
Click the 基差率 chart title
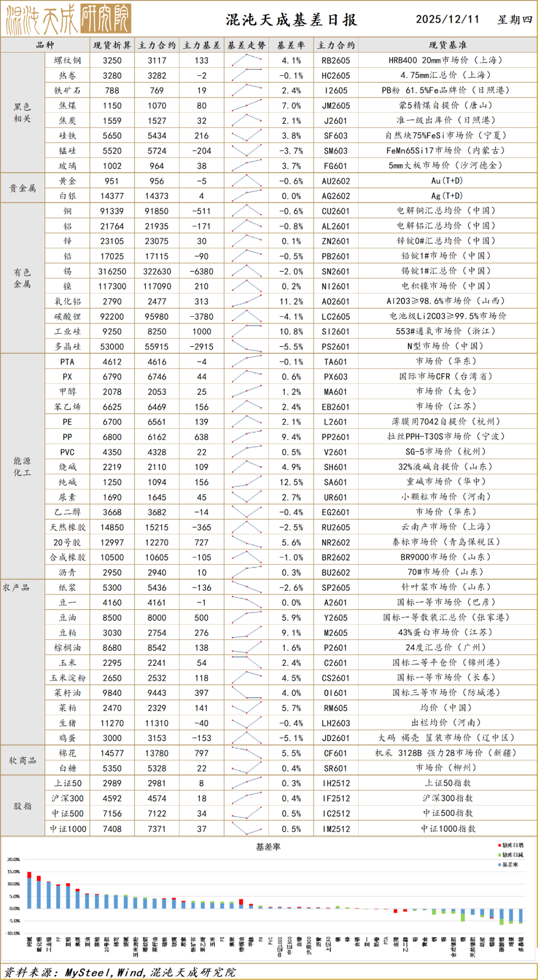pos(269,847)
